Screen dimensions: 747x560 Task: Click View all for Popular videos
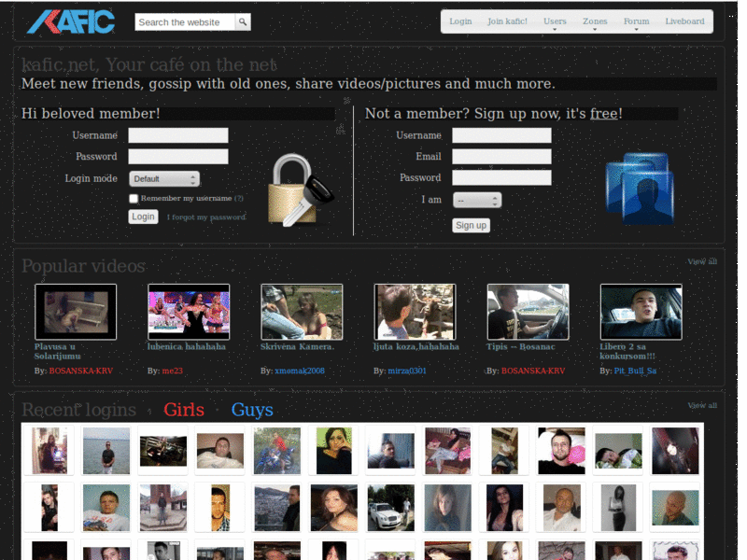pos(702,262)
